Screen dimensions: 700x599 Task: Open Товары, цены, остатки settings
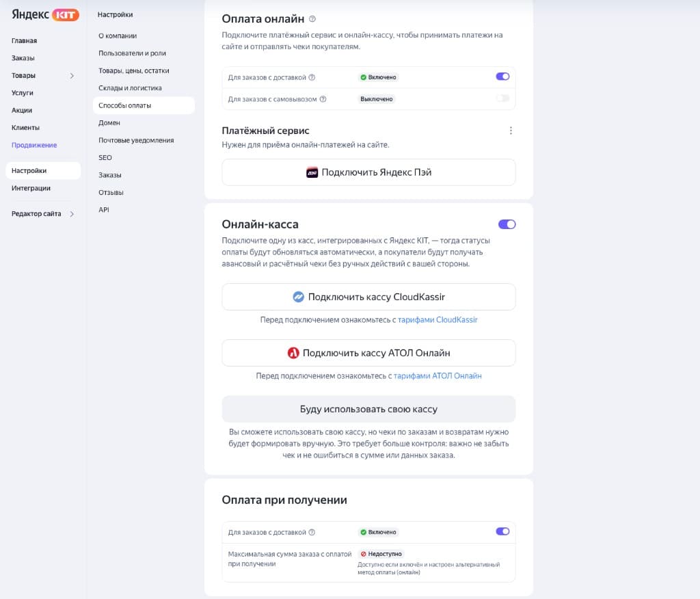pyautogui.click(x=134, y=70)
